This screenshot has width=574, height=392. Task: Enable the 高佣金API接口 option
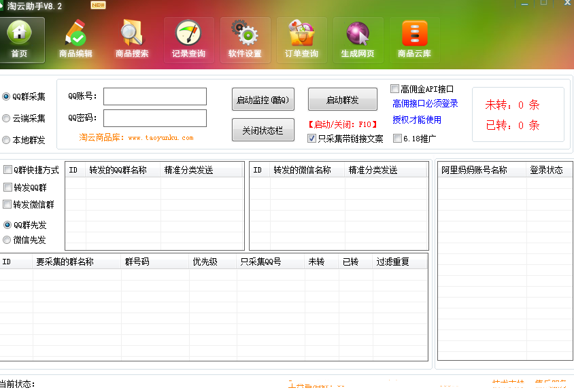[x=393, y=87]
